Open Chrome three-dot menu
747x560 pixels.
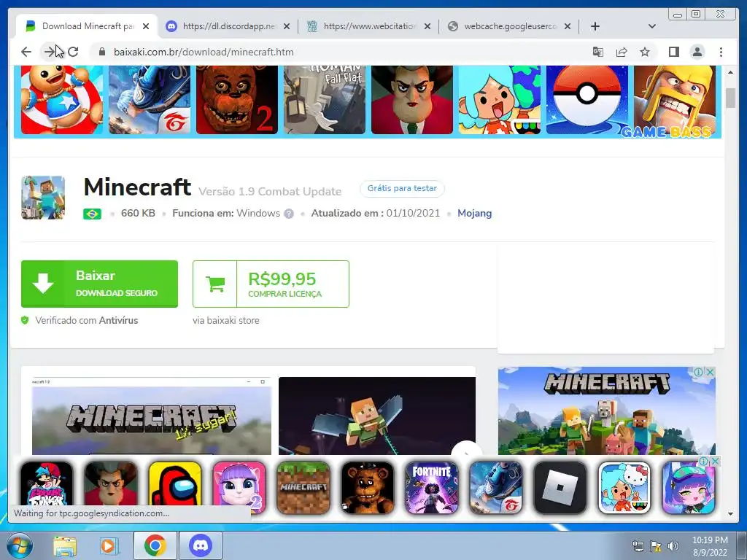[721, 52]
